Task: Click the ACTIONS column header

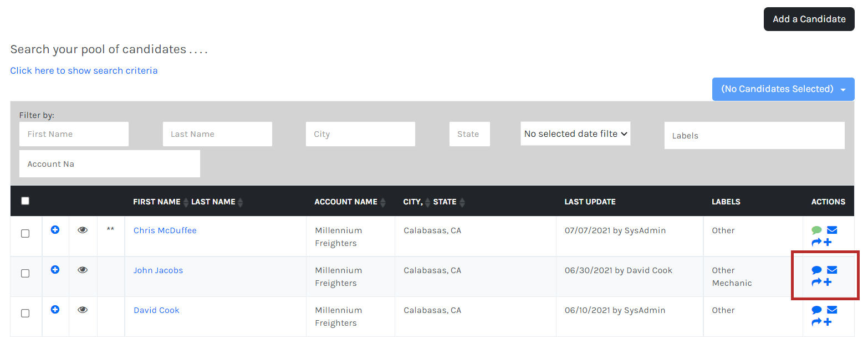Action: click(x=828, y=202)
